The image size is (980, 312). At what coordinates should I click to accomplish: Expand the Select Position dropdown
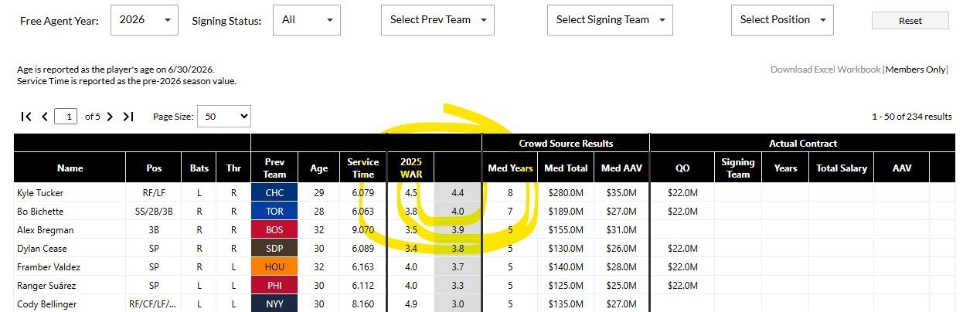pyautogui.click(x=782, y=20)
